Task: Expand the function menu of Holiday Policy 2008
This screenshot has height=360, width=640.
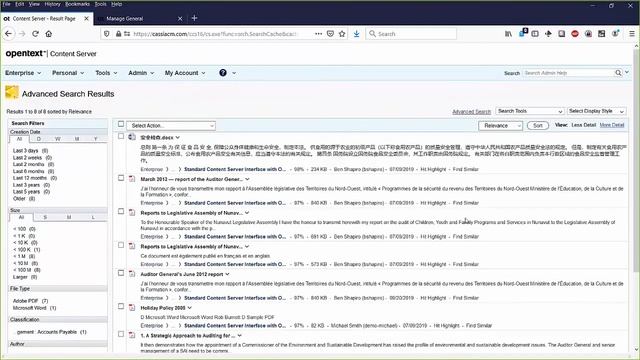Action: tap(189, 308)
